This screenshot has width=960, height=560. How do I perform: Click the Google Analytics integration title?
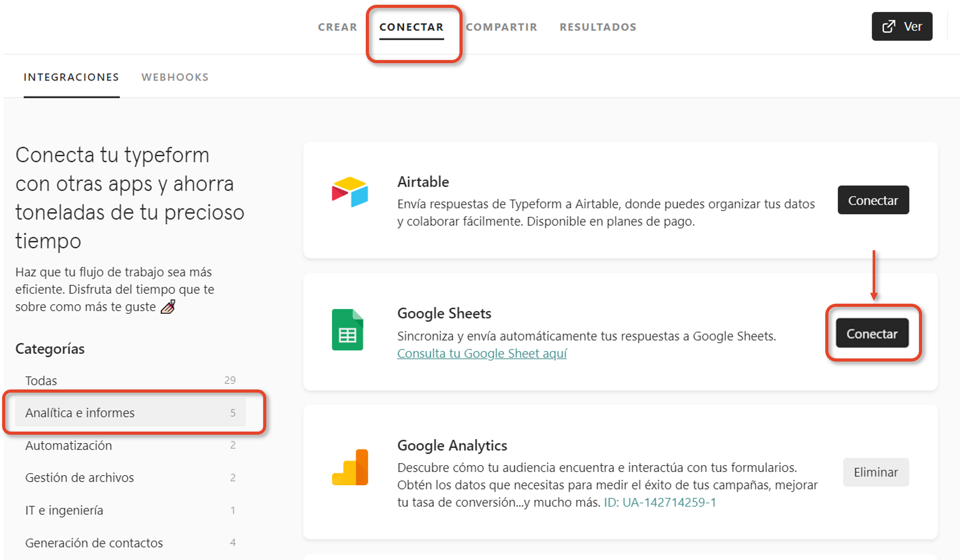point(452,446)
